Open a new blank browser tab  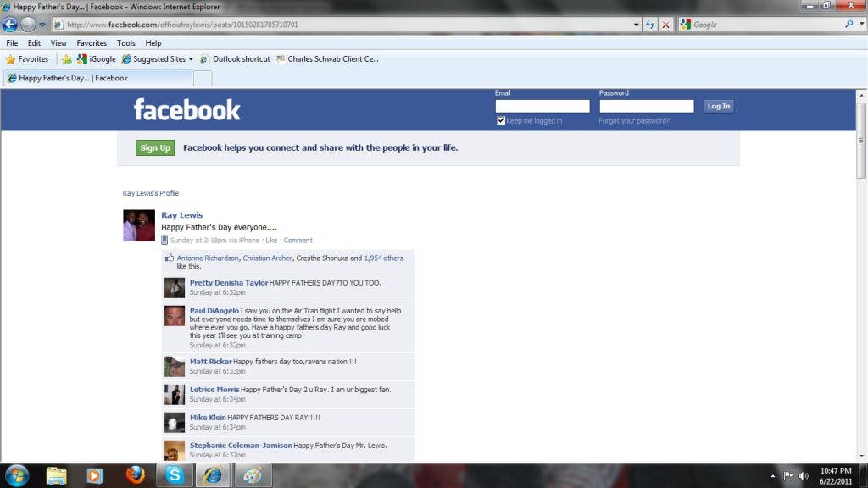point(203,79)
